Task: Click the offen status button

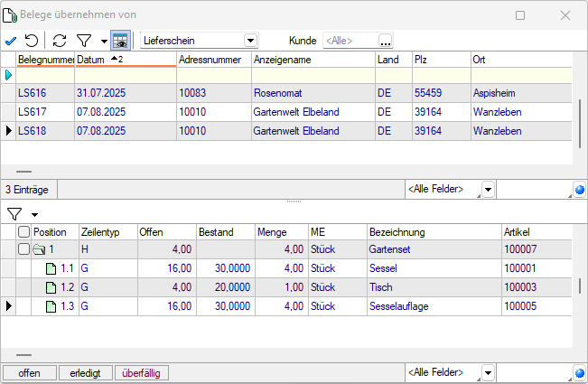Action: point(29,373)
